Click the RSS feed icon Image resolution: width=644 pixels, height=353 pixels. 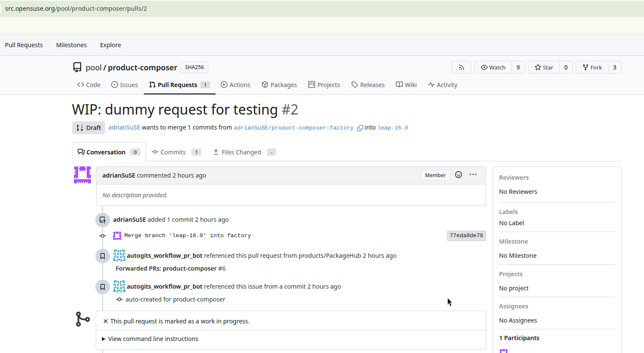[x=461, y=67]
